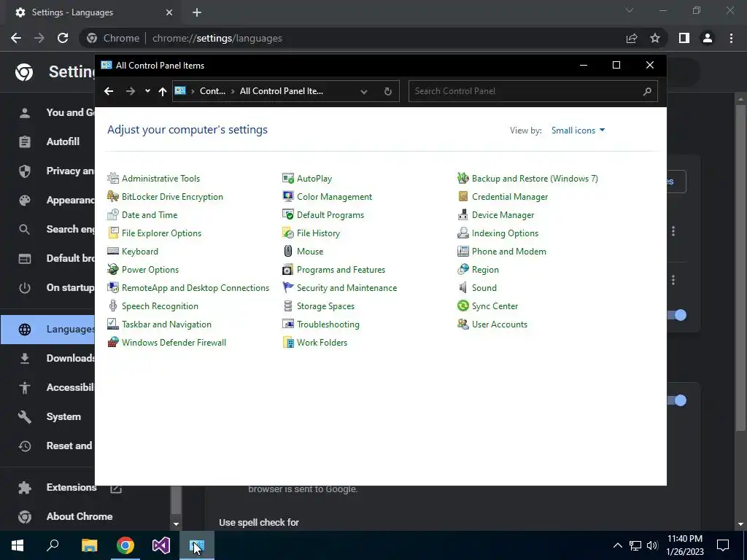The height and width of the screenshot is (560, 747).
Task: Open Device Manager icon
Action: point(462,215)
